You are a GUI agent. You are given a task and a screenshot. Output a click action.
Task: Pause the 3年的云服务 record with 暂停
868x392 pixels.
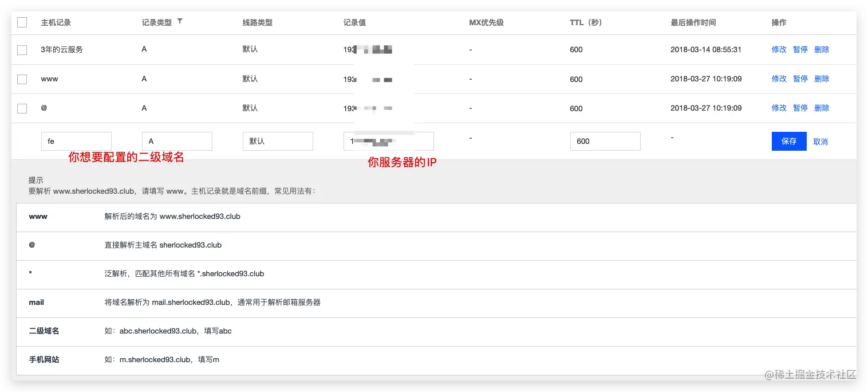click(x=800, y=49)
